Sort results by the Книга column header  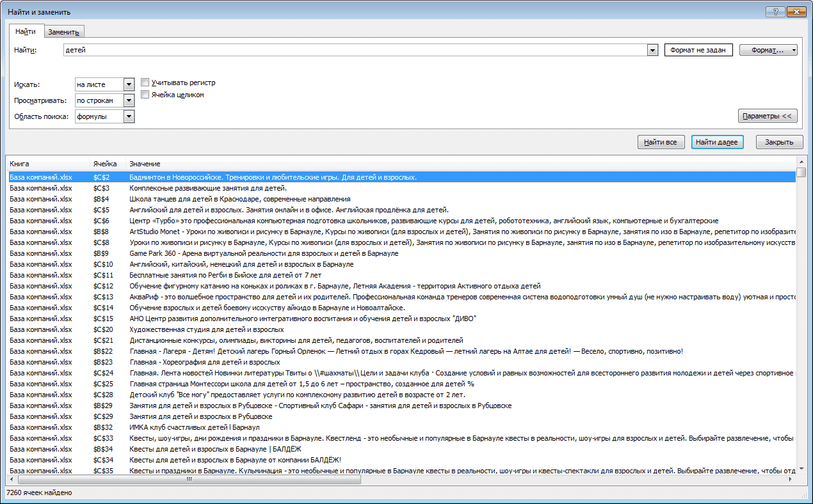(48, 164)
